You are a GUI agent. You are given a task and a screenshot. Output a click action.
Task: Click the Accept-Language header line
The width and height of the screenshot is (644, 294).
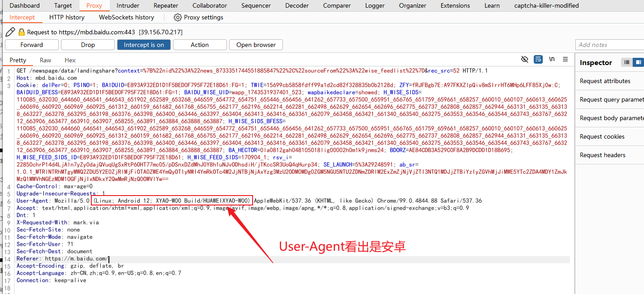click(99, 273)
